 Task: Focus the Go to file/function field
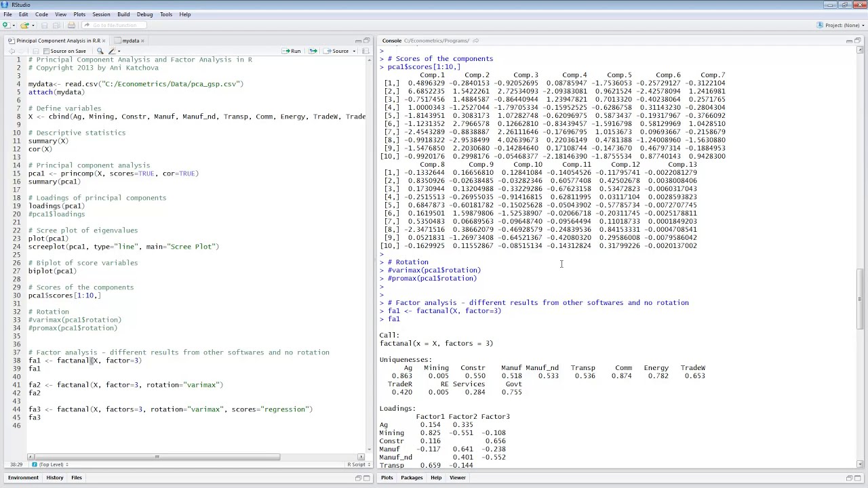click(114, 25)
